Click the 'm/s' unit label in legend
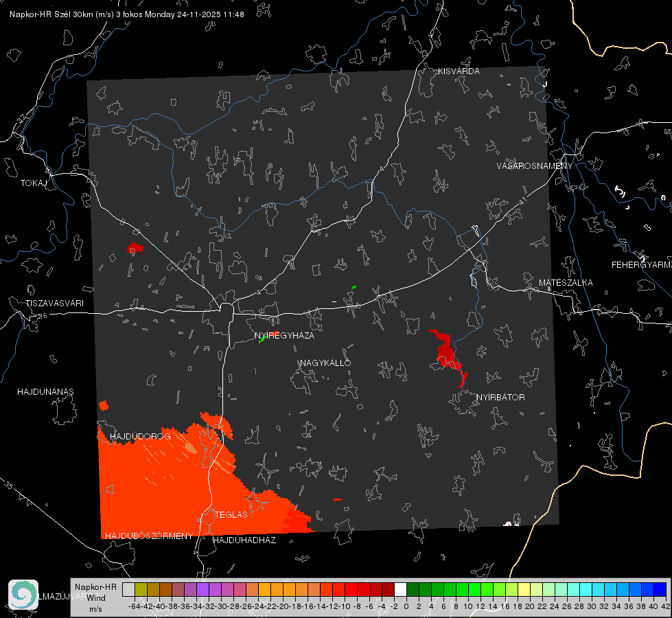The height and width of the screenshot is (618, 672). click(95, 609)
